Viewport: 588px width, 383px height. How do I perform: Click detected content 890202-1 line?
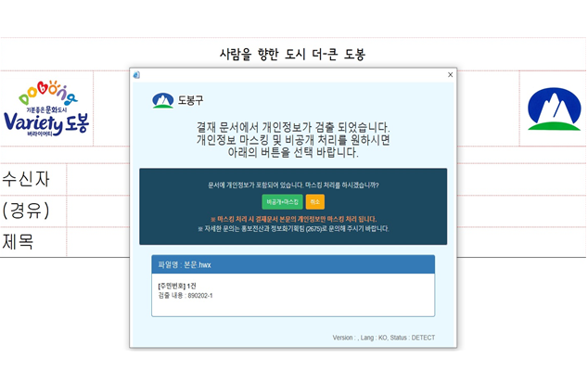click(x=185, y=296)
